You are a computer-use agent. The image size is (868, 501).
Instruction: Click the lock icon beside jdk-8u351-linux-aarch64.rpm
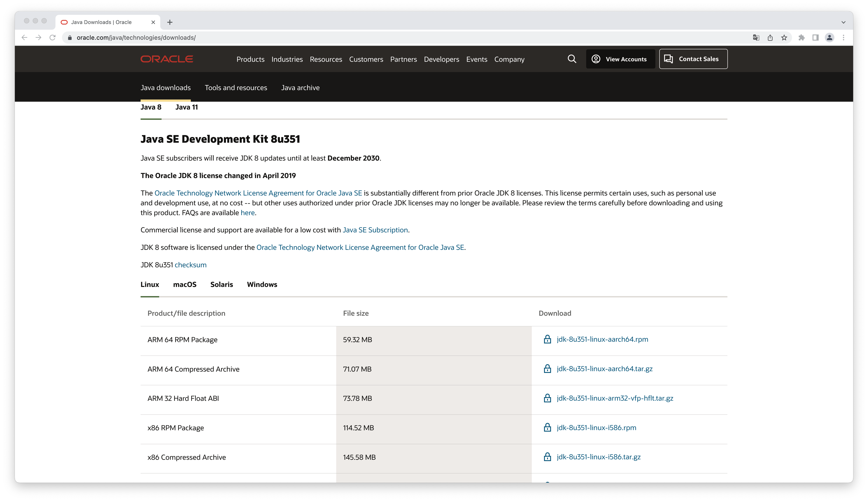pyautogui.click(x=547, y=339)
